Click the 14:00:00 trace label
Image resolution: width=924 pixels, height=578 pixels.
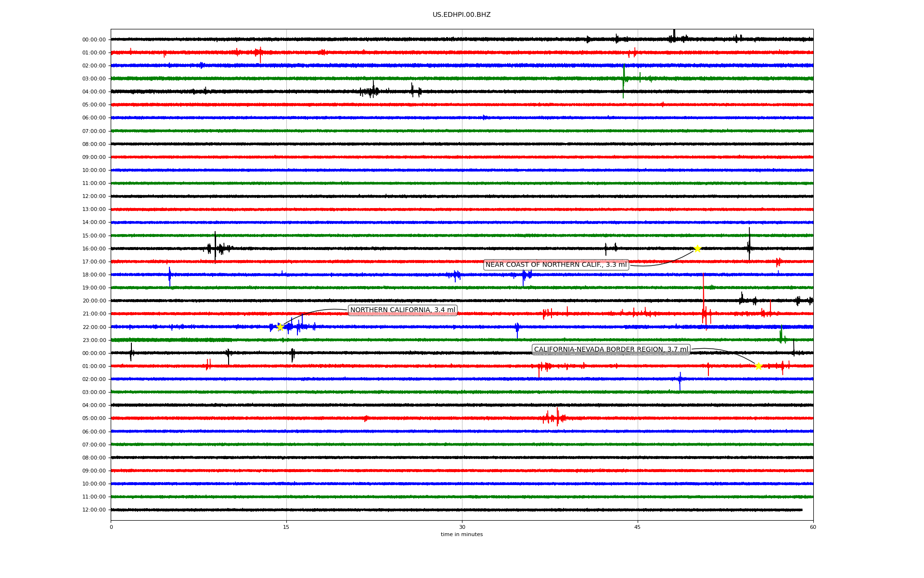94,223
